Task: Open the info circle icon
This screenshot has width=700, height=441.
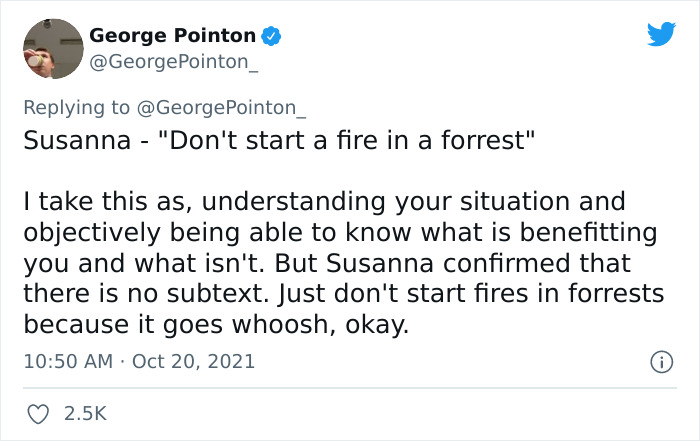Action: 660,362
